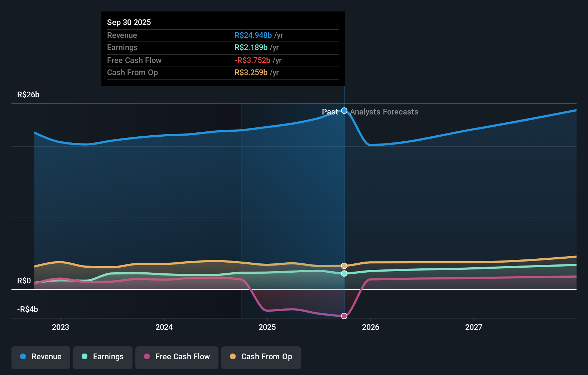588x375 pixels.
Task: Click the Earnings data point marker
Action: pos(344,273)
